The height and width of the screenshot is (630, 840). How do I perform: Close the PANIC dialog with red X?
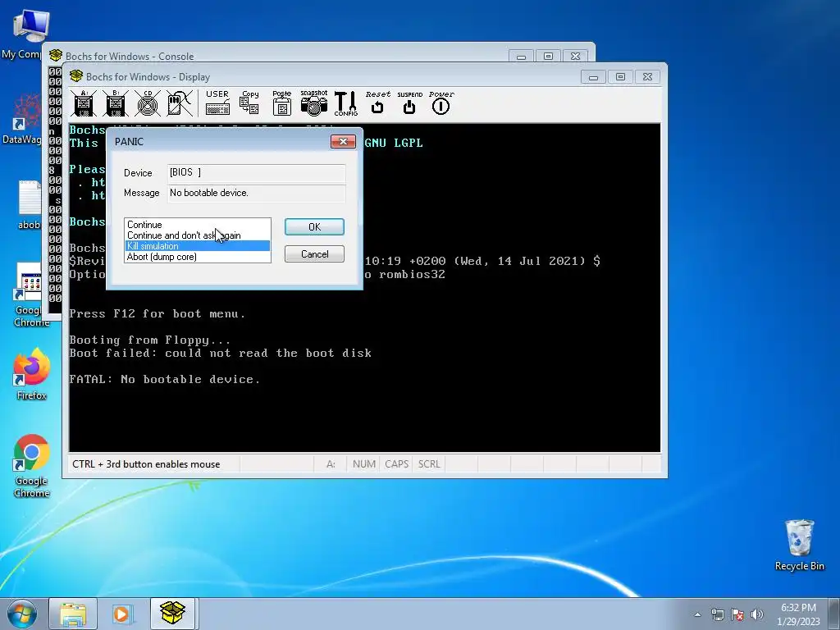[344, 141]
